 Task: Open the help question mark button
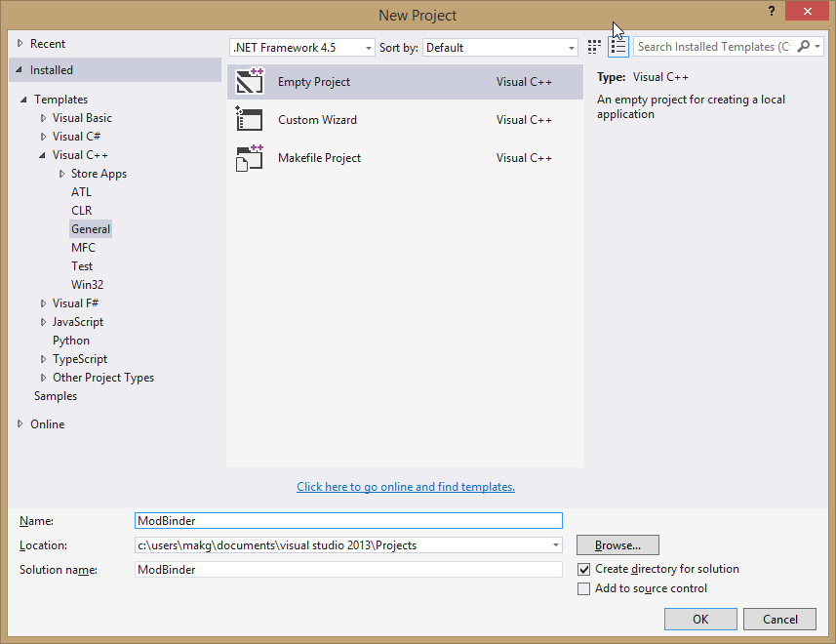[772, 12]
